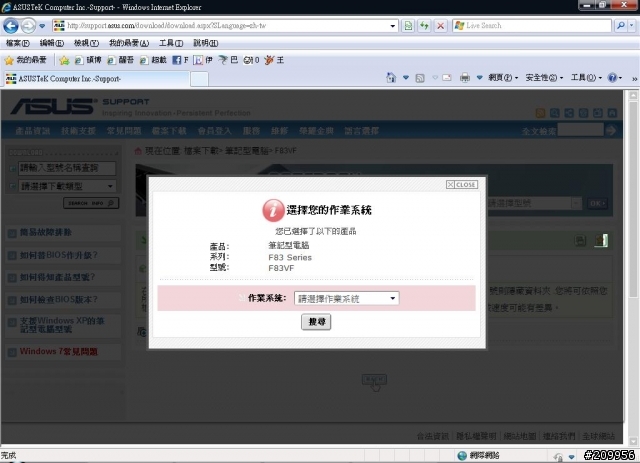Click the 請輸入型號名稱查詢 input field
The width and height of the screenshot is (640, 463).
pos(67,168)
